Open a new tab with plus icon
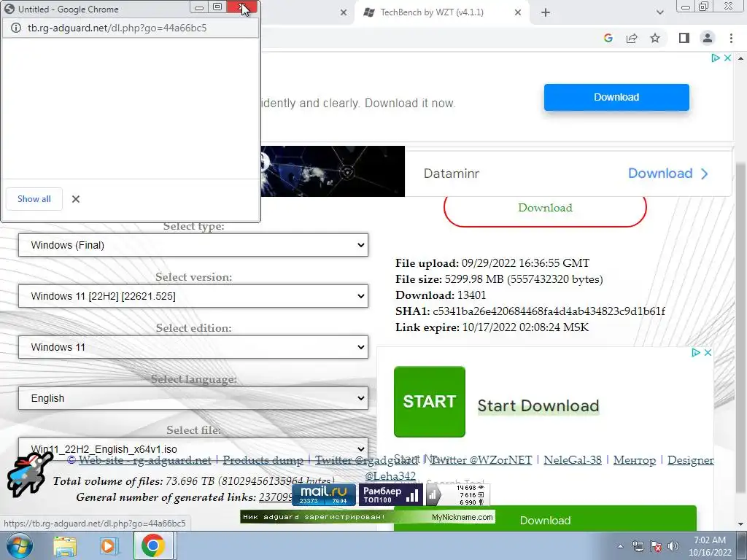Screen dimensions: 747x560 pyautogui.click(x=546, y=13)
